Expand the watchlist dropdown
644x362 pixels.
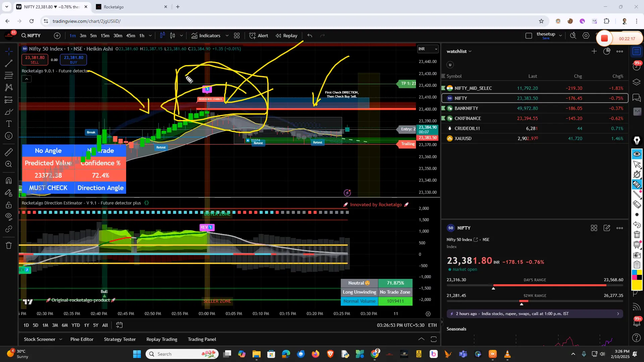point(470,51)
